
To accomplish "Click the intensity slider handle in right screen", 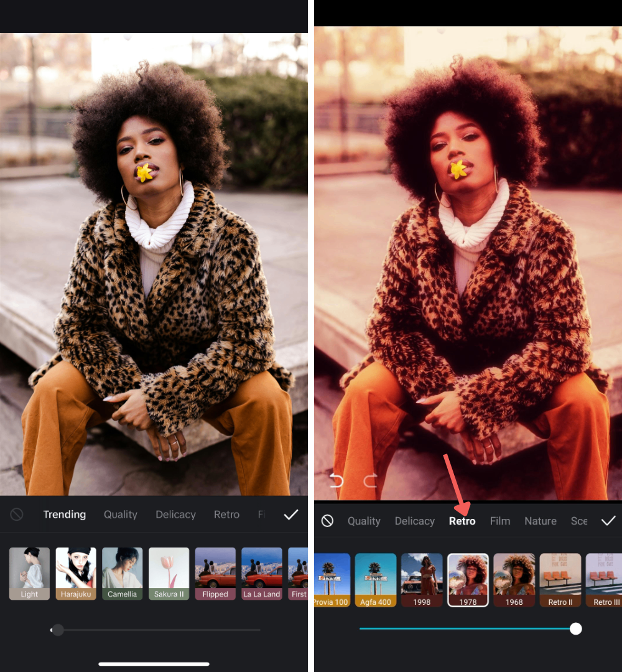I will click(576, 628).
